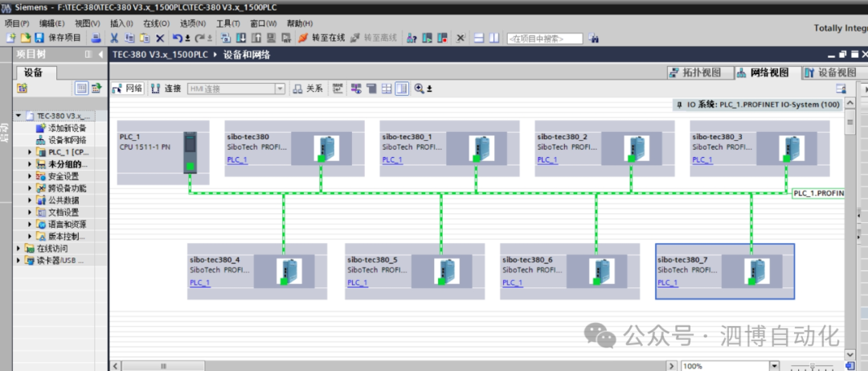868x371 pixels.
Task: Copy selection using toolbar copy icon
Action: click(x=129, y=39)
